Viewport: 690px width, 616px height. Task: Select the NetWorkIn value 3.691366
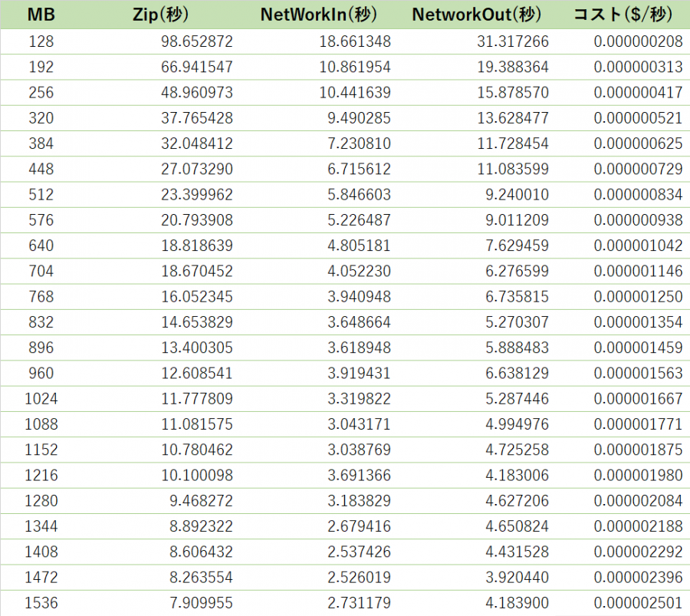click(359, 476)
